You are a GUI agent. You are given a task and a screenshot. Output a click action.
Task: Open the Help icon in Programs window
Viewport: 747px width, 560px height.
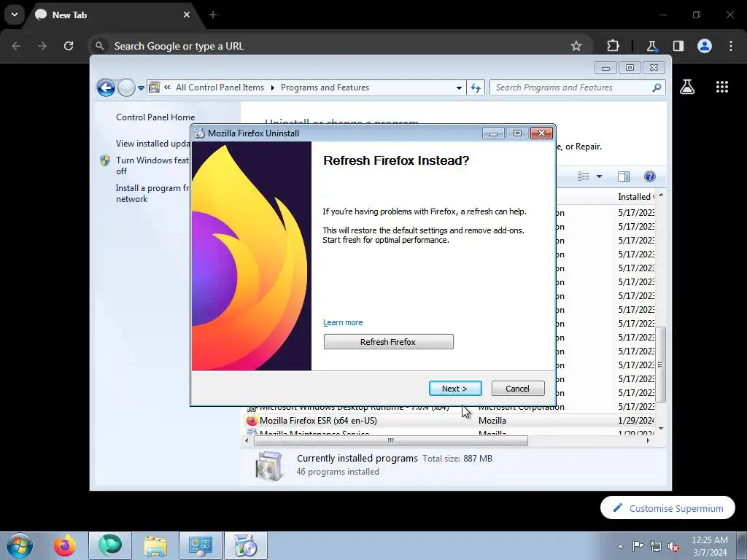click(650, 176)
